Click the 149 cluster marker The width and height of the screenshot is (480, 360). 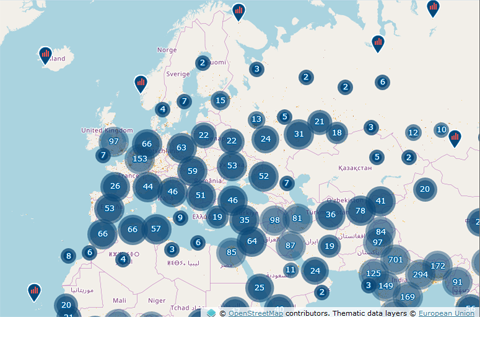click(x=386, y=286)
